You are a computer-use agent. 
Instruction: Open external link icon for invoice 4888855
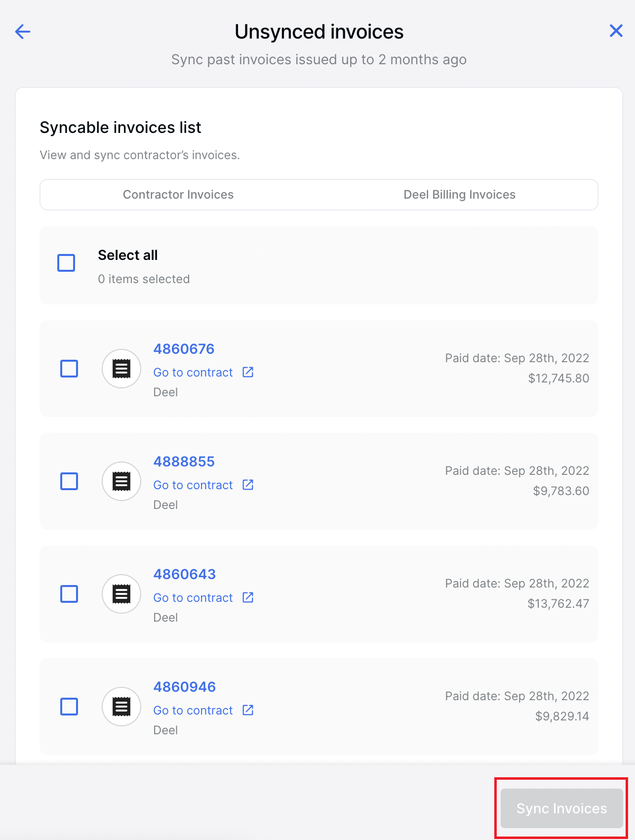(x=248, y=485)
